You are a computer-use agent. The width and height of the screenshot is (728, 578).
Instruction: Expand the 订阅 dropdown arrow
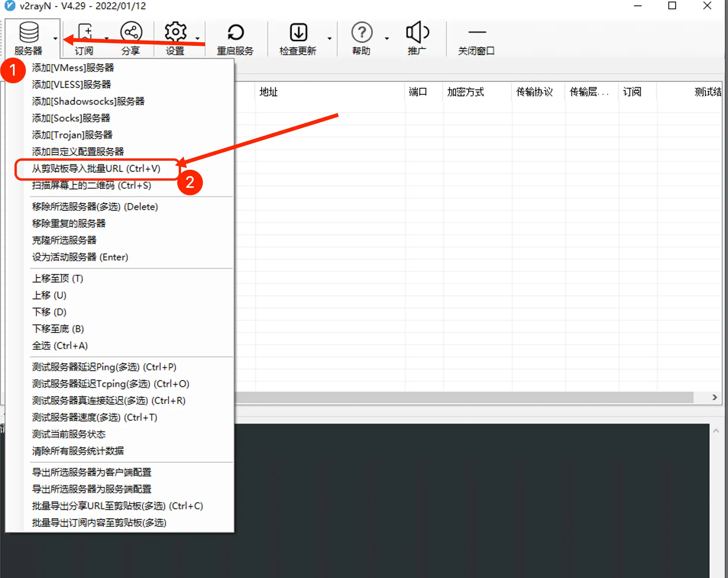click(107, 38)
